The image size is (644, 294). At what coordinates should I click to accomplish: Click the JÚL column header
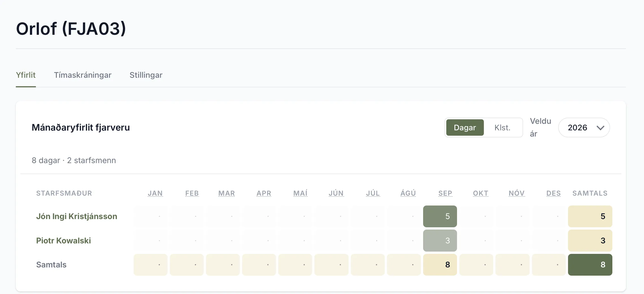pos(373,193)
